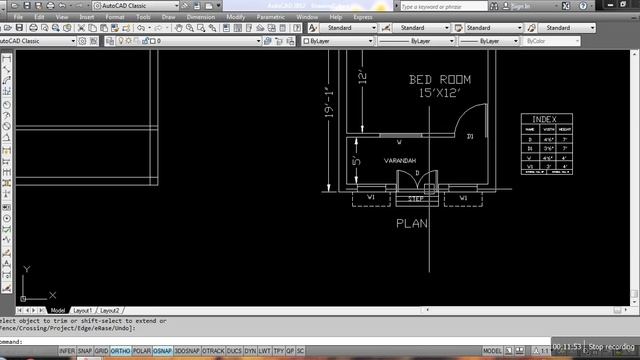The image size is (640, 360).
Task: Click Stop recording button
Action: (611, 347)
